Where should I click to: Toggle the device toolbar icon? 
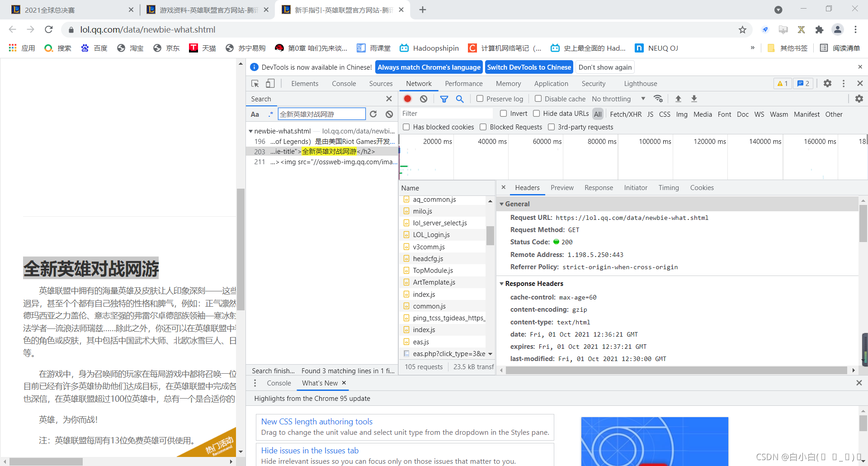pyautogui.click(x=270, y=84)
